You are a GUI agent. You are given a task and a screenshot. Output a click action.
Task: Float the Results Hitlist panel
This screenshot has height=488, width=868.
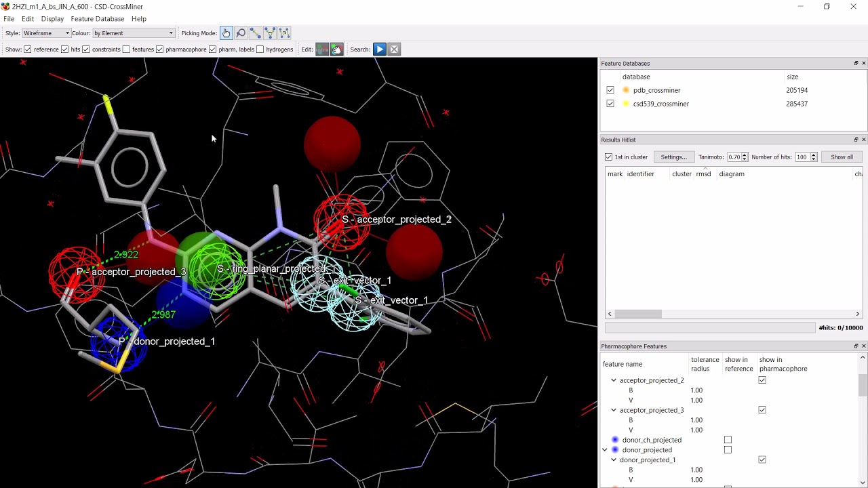point(856,140)
